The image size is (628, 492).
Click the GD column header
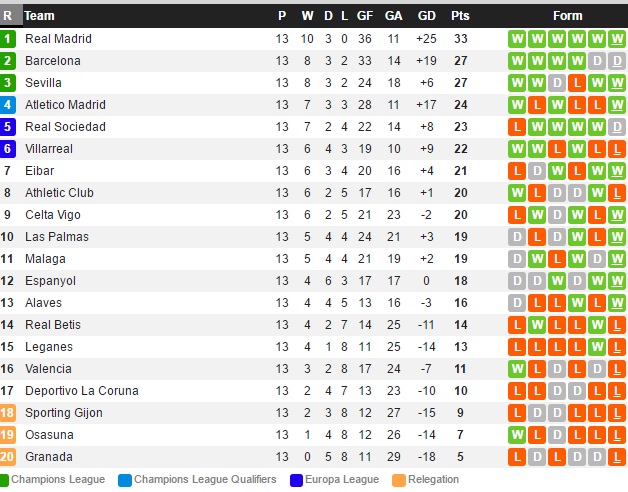click(427, 16)
